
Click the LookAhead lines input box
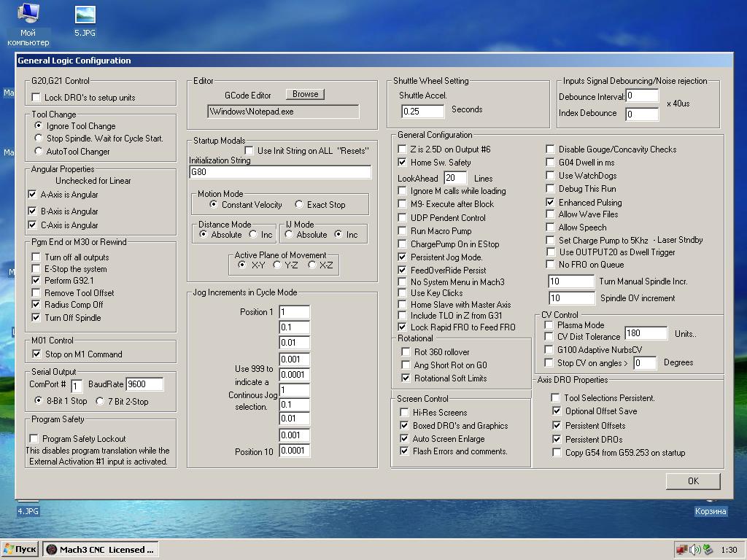pos(454,178)
